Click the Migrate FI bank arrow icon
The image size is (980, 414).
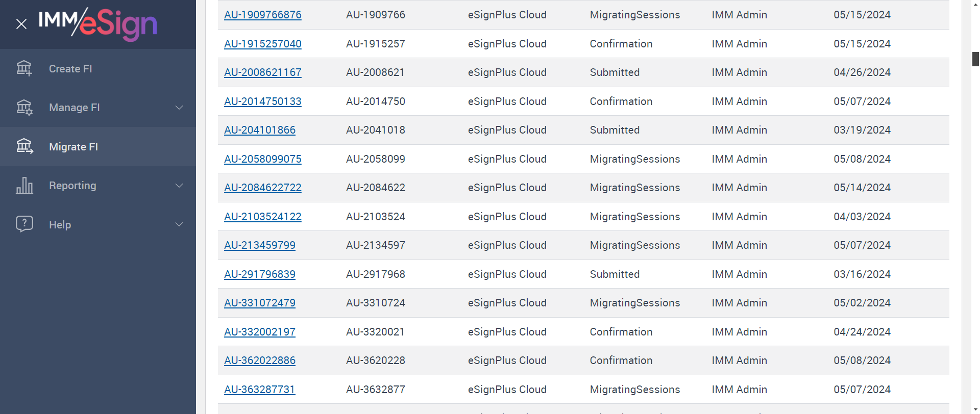[x=24, y=147]
